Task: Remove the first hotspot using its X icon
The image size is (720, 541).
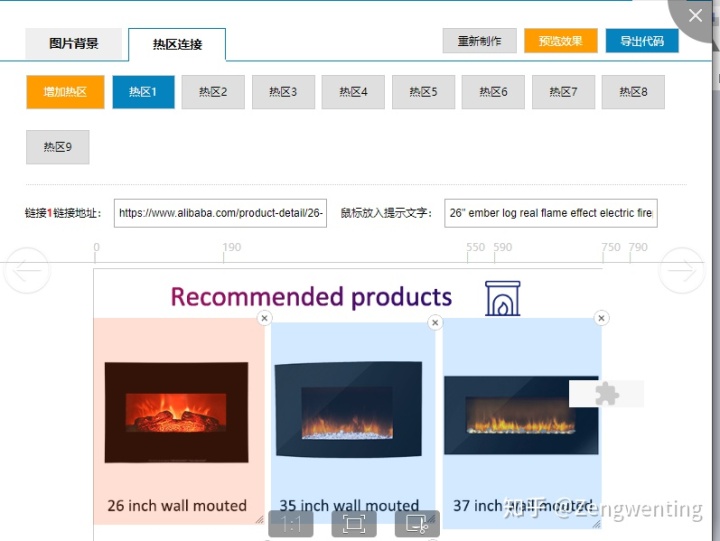Action: (264, 318)
